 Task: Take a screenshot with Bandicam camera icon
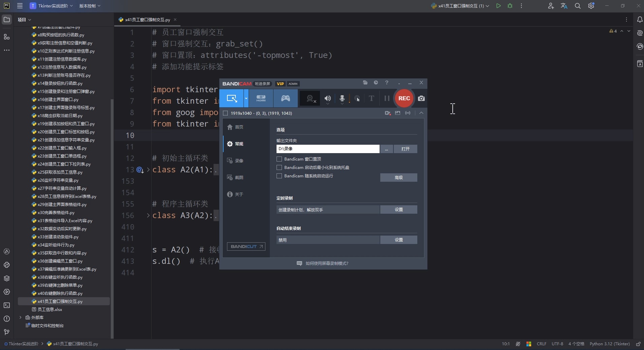point(421,99)
